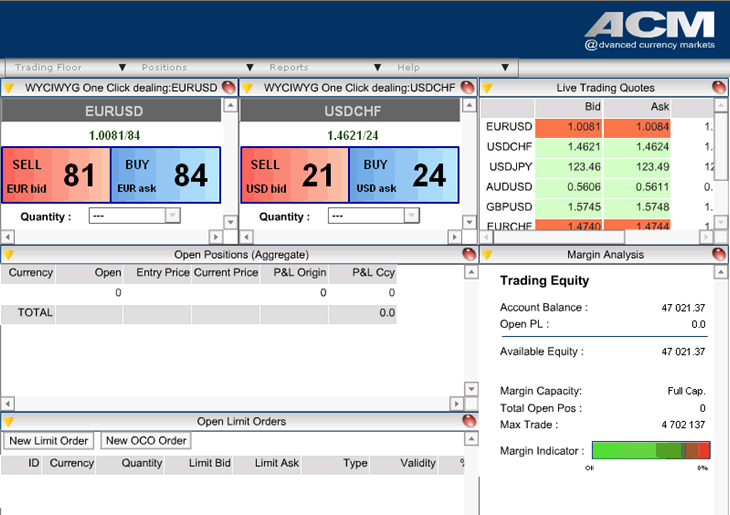730x515 pixels.
Task: Click the red ball icon on Open Positions panel
Action: pyautogui.click(x=469, y=254)
